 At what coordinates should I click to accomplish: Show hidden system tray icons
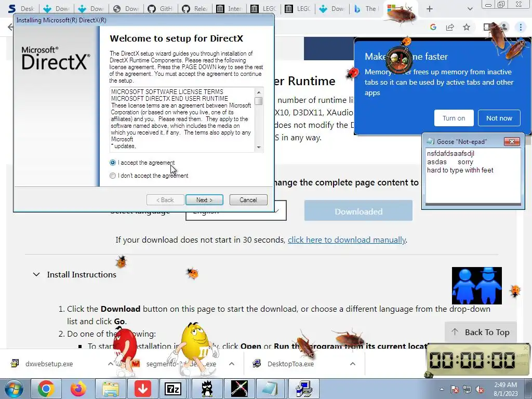click(442, 389)
